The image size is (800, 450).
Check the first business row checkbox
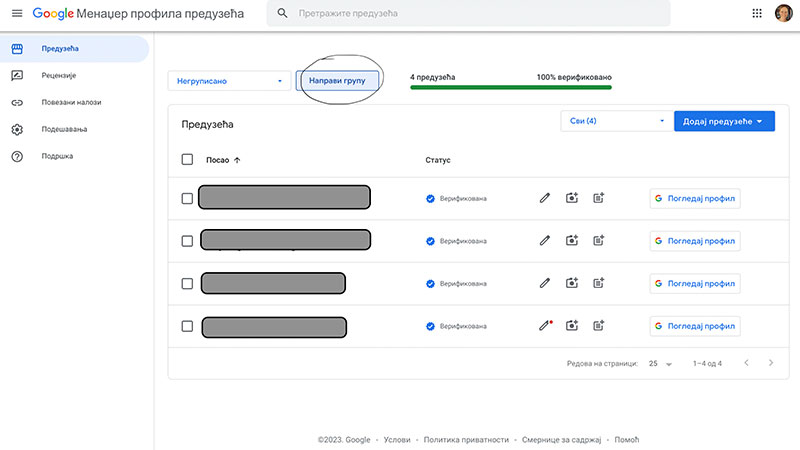coord(187,198)
